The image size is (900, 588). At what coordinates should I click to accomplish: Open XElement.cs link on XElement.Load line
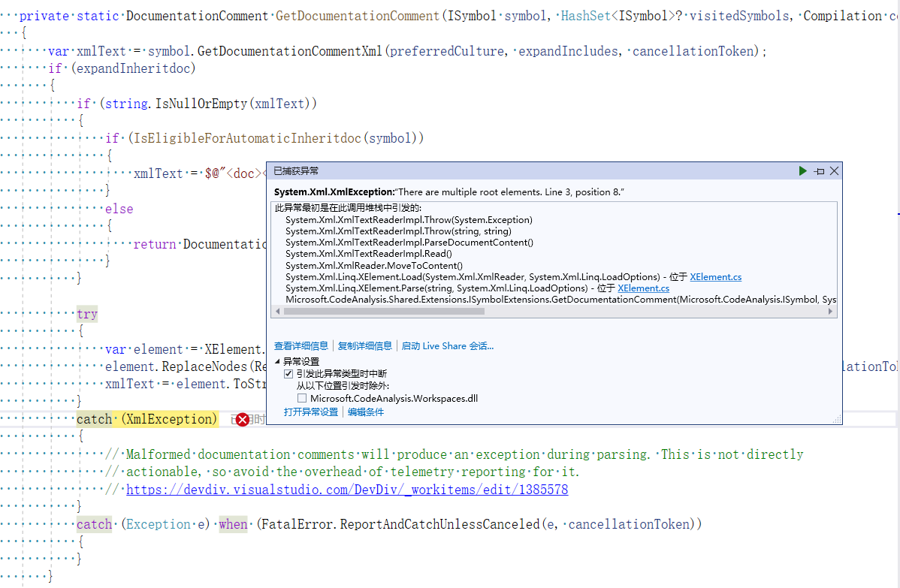point(716,277)
